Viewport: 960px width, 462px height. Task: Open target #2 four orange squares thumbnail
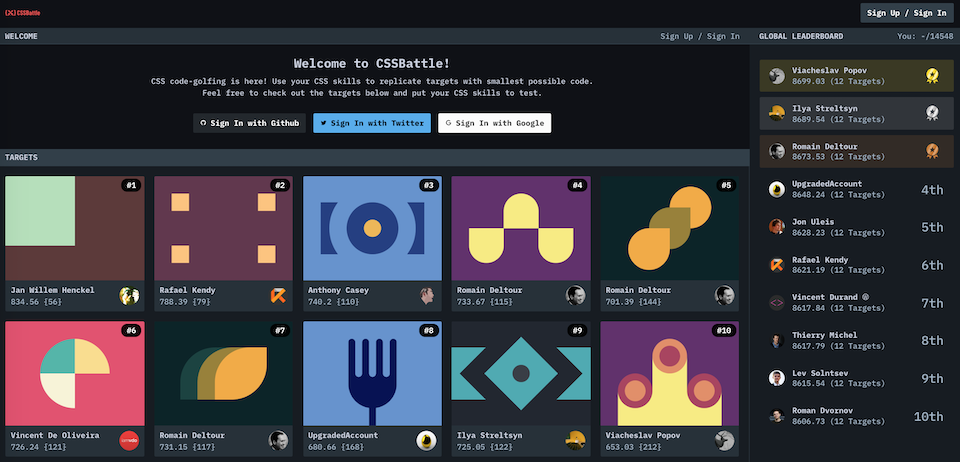(x=223, y=228)
